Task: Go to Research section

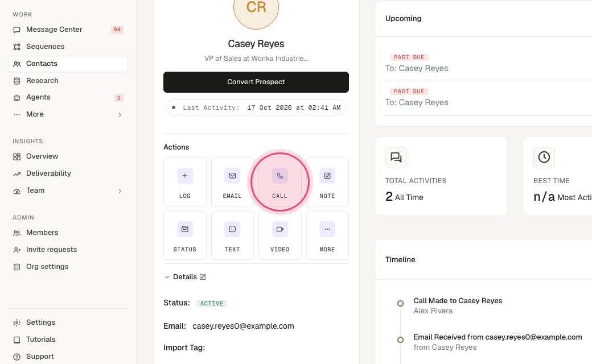Action: [68, 81]
